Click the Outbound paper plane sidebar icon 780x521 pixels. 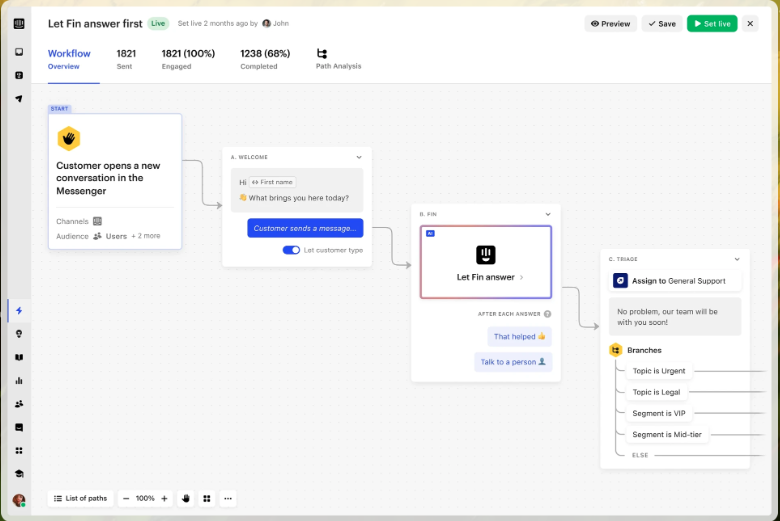tap(18, 99)
